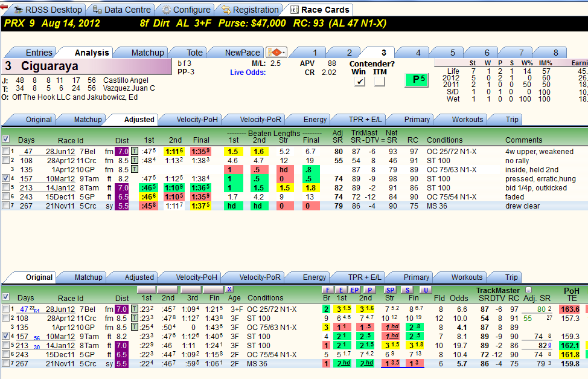Click the U button above the Fin column
Screen dimensions: 588x379
pos(425,290)
